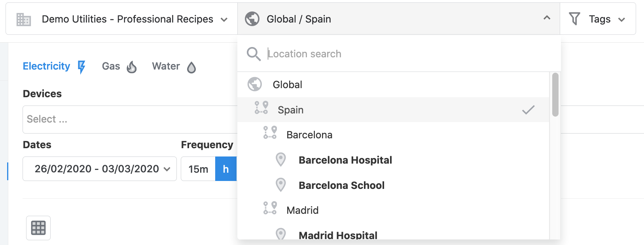The width and height of the screenshot is (644, 245).
Task: Click the pin icon beside Barcelona Hospital
Action: pyautogui.click(x=280, y=160)
